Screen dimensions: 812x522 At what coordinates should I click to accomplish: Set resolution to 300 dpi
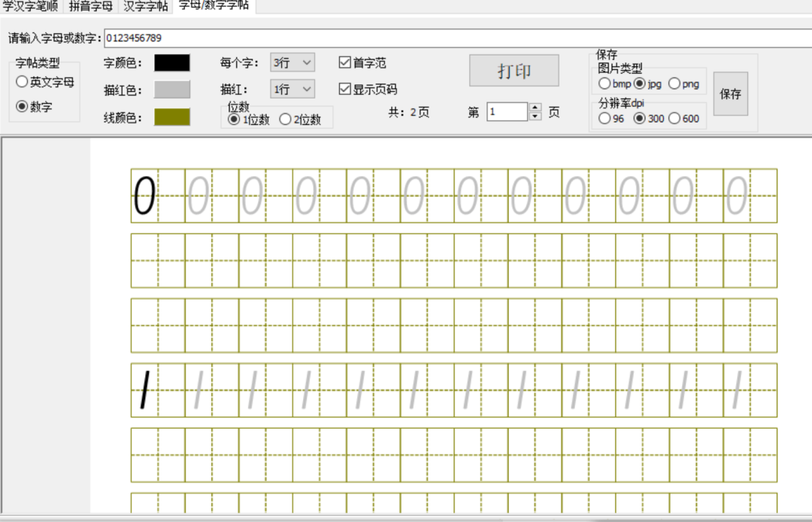point(649,119)
